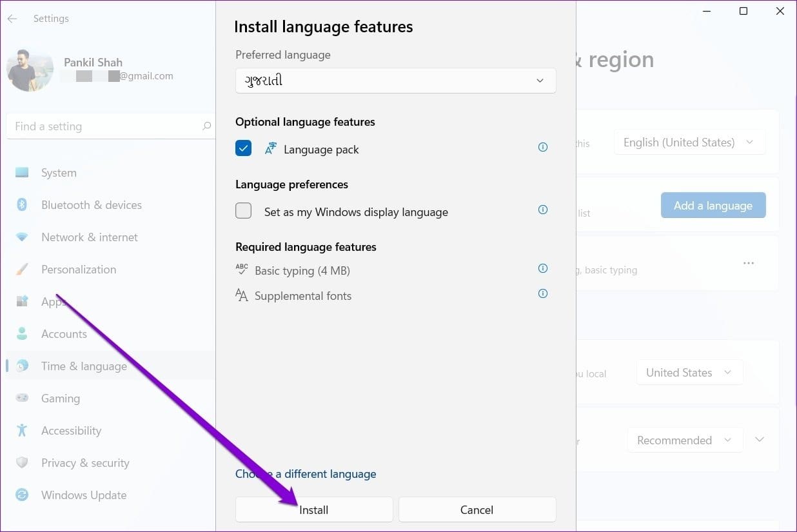Cancel the language installation dialog

(x=477, y=509)
